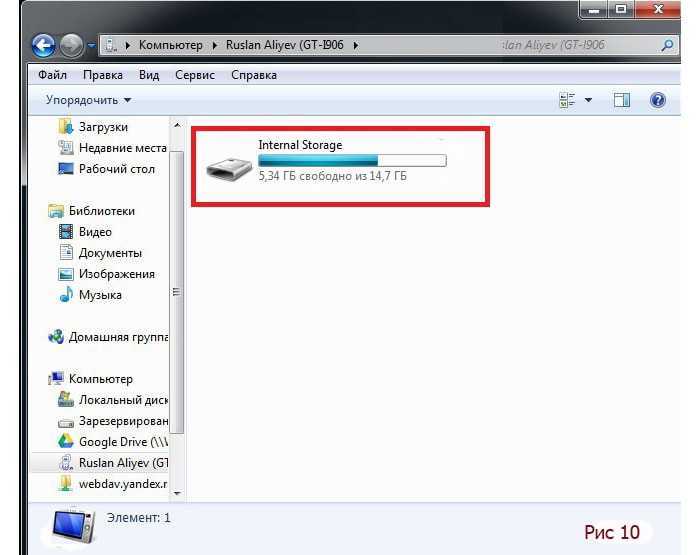The image size is (700, 555).
Task: Open the Файл menu
Action: coord(52,75)
